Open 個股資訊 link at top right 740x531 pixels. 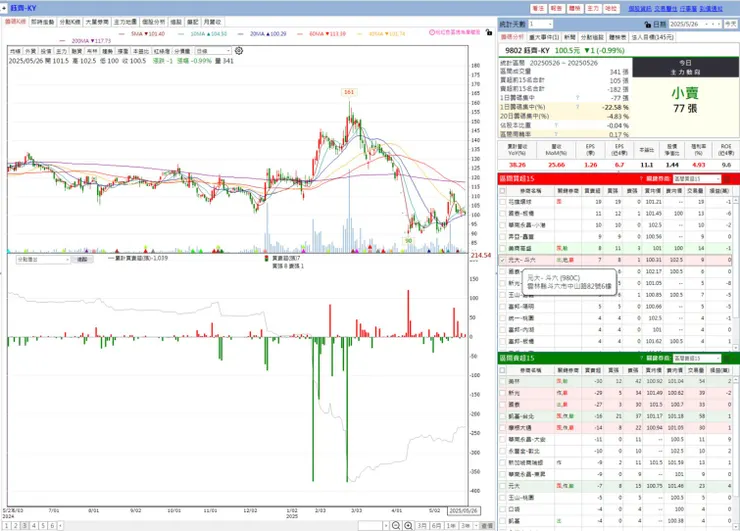(x=639, y=8)
